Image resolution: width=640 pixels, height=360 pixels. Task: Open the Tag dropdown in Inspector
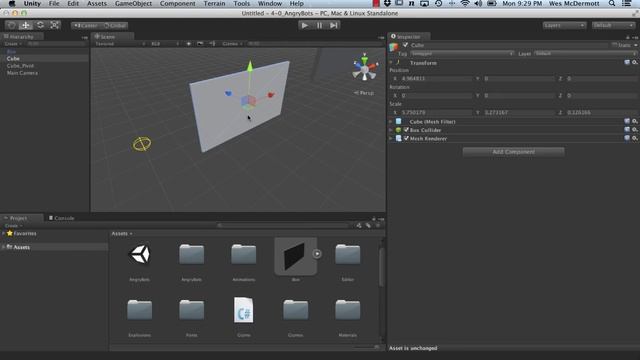click(x=461, y=54)
